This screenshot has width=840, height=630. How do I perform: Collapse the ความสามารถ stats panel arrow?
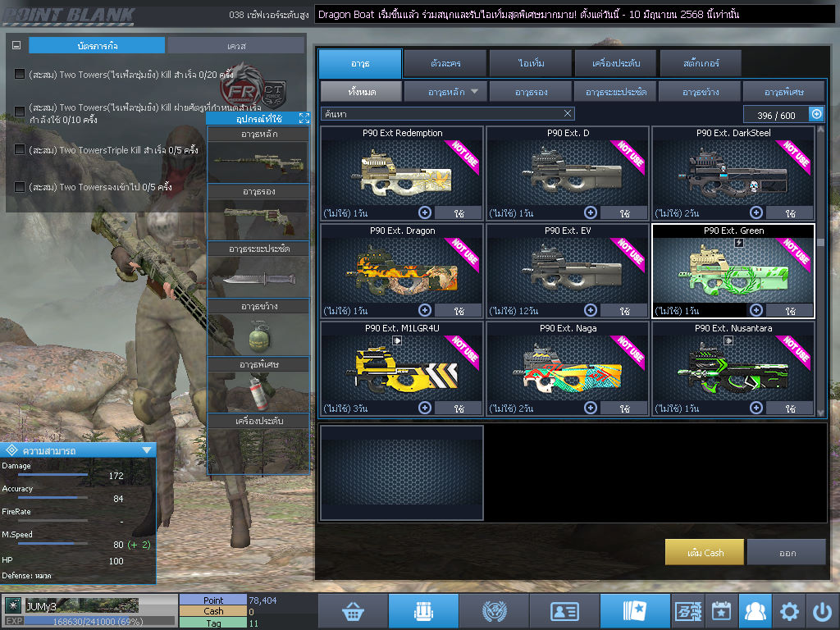pyautogui.click(x=147, y=450)
